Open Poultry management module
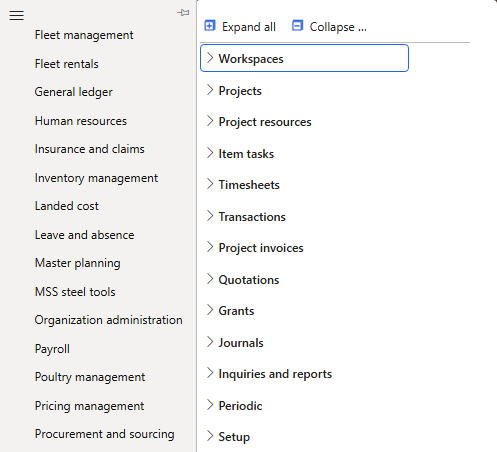This screenshot has width=497, height=452. pyautogui.click(x=90, y=377)
